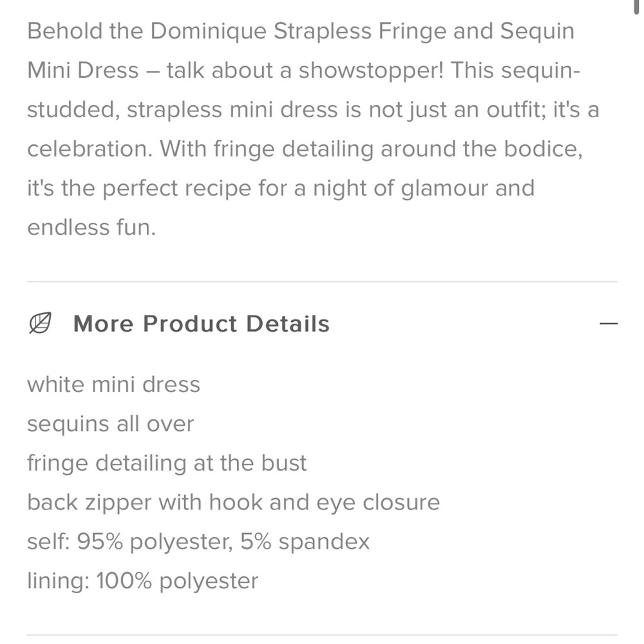The image size is (644, 644).
Task: Click the More Product Details heading
Action: pyautogui.click(x=201, y=324)
